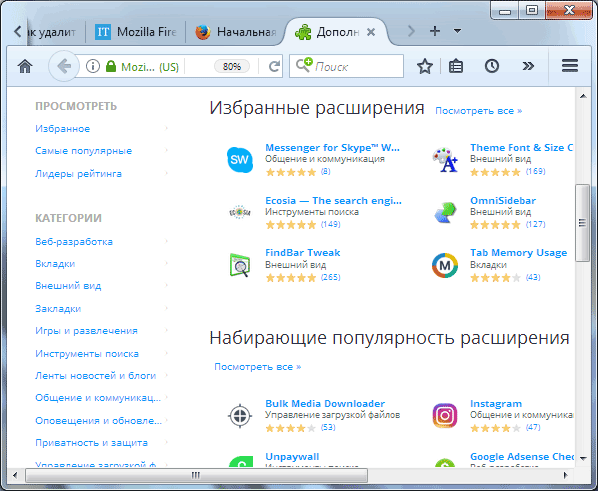Click the horizontal scrollbar right arrow
This screenshot has width=598, height=491.
566,475
